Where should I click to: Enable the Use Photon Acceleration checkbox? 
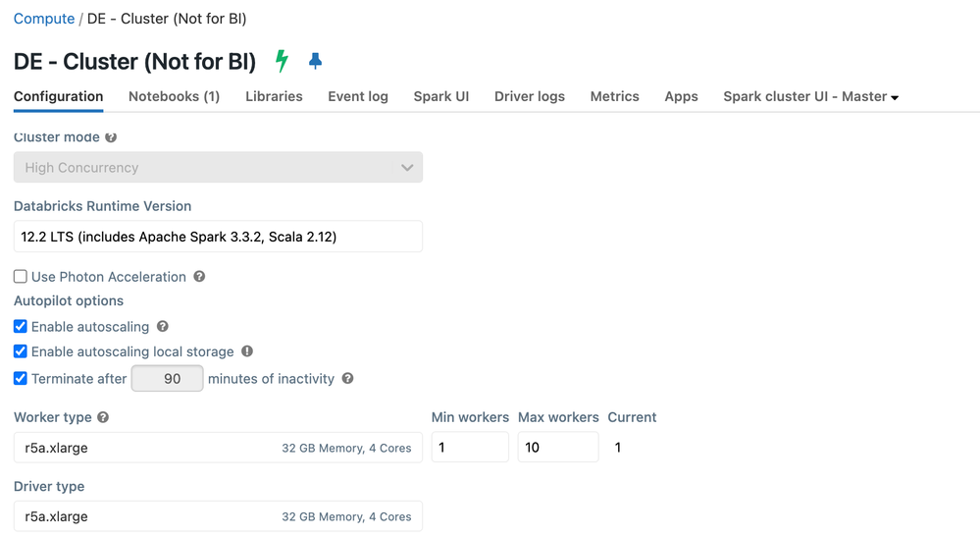21,277
